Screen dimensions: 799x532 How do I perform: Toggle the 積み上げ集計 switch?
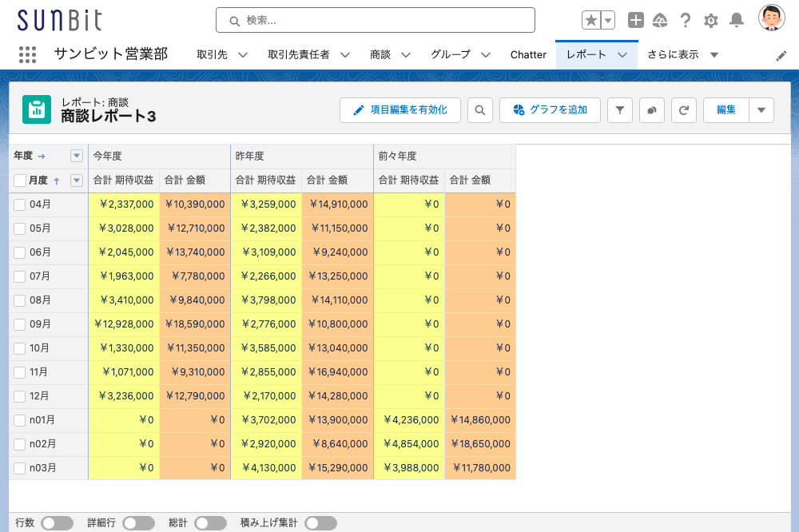(321, 523)
